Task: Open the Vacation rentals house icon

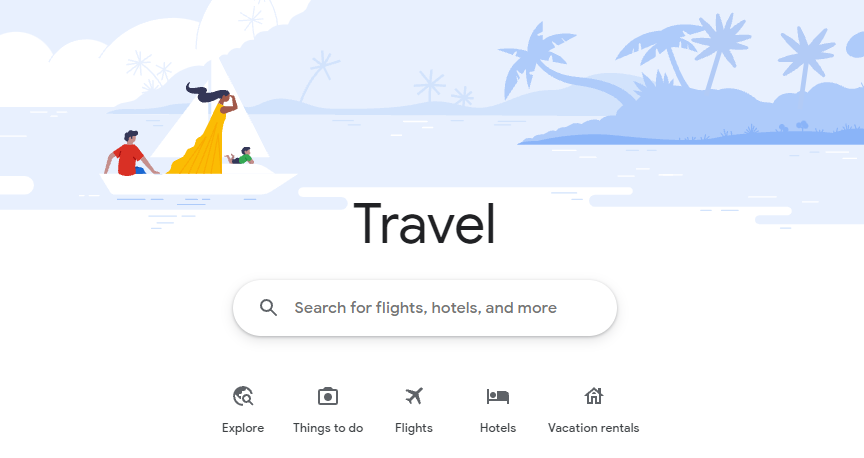Action: 593,396
